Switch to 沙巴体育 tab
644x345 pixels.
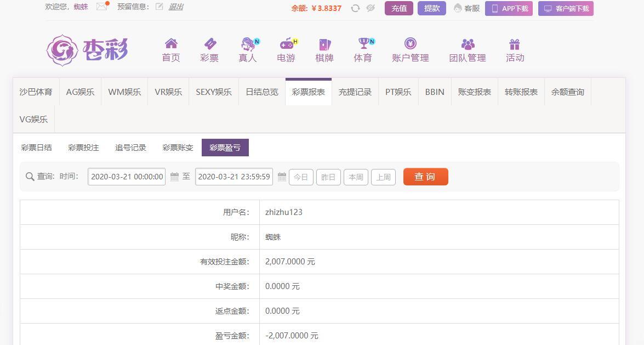coord(36,92)
